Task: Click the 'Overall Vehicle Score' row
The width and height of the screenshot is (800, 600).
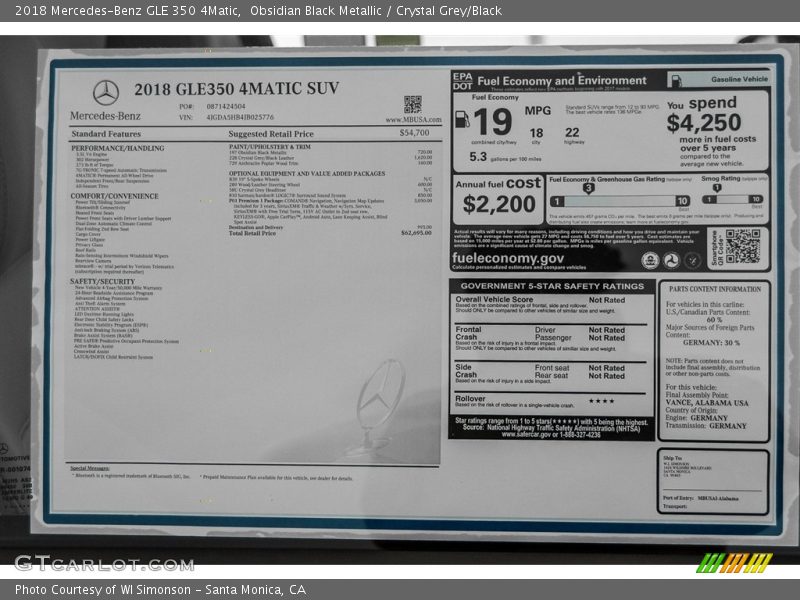Action: click(x=551, y=305)
